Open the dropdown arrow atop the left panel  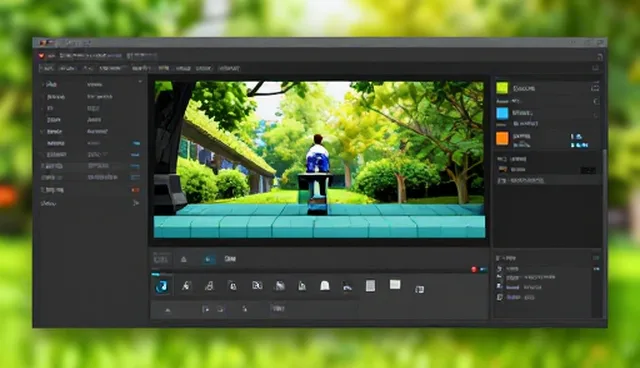(x=140, y=82)
